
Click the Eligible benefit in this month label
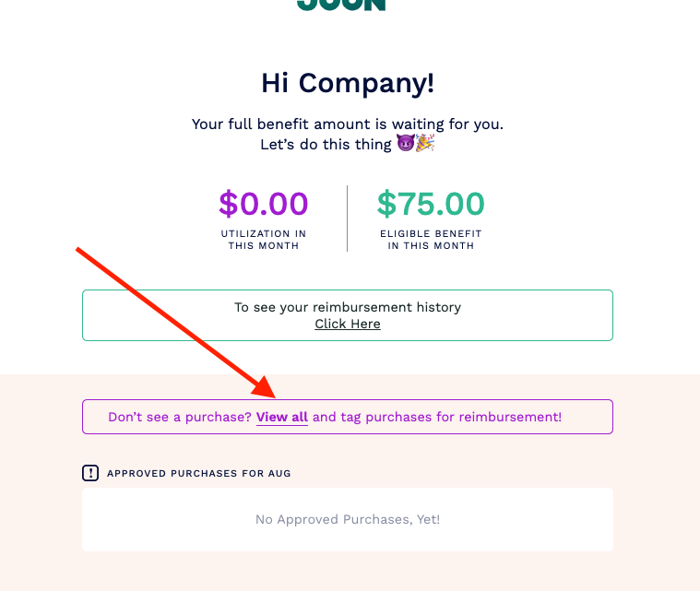click(431, 240)
